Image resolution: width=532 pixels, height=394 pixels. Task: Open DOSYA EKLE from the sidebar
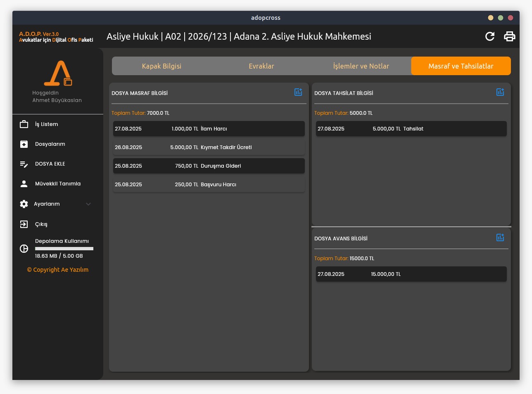coord(50,164)
